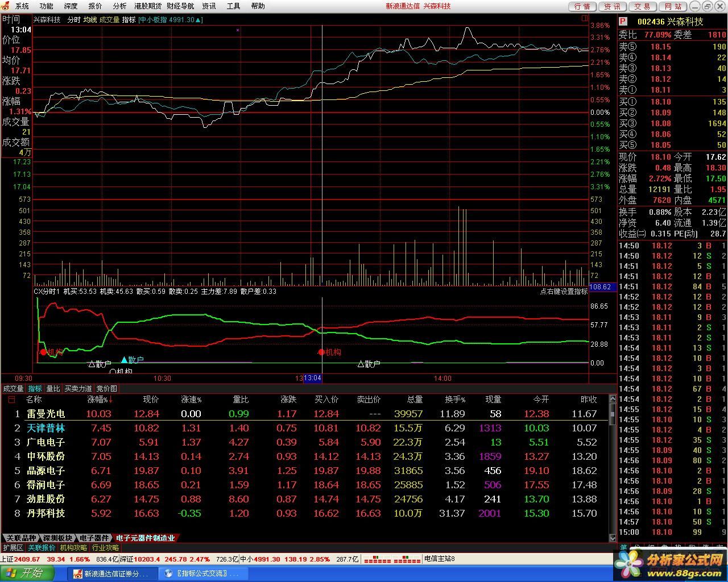Viewport: 728px width, 582px height.
Task: Open the 港股期货 menu
Action: (147, 6)
